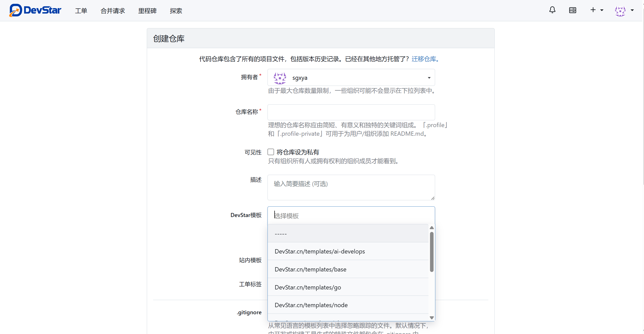Open the user avatar menu in navbar

[x=620, y=11]
